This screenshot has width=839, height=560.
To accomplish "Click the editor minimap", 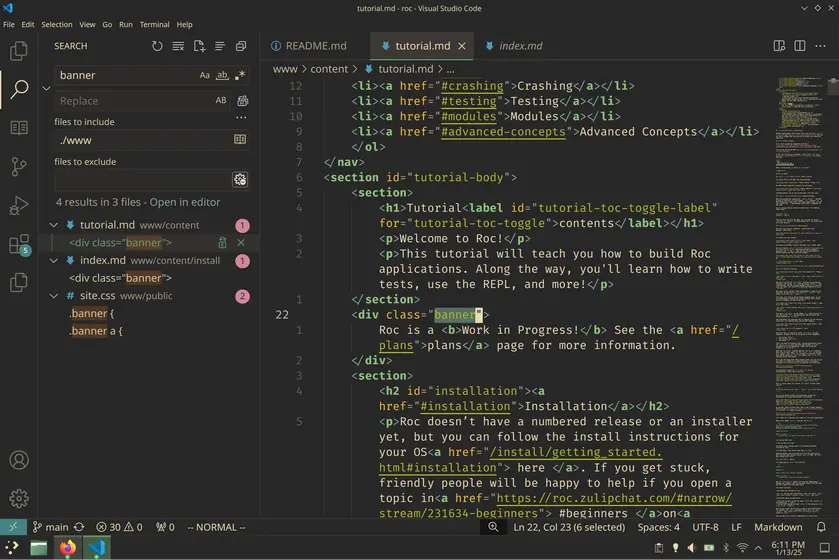I will tap(801, 297).
